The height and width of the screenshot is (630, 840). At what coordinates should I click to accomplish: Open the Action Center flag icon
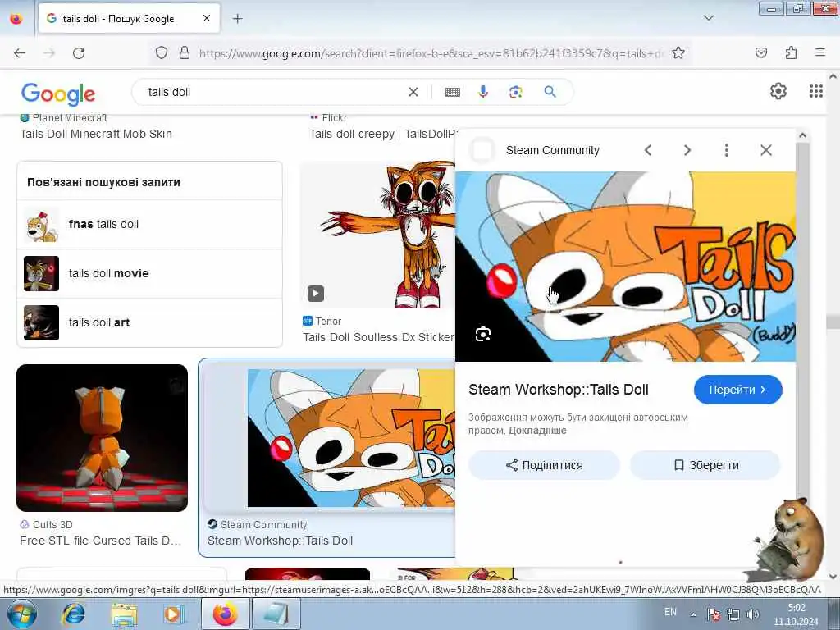pyautogui.click(x=714, y=614)
